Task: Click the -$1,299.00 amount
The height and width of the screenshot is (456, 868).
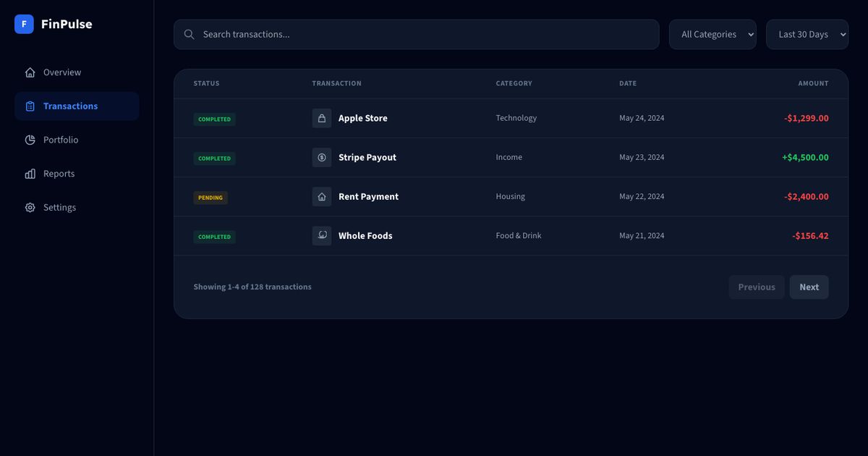Action: pyautogui.click(x=807, y=118)
